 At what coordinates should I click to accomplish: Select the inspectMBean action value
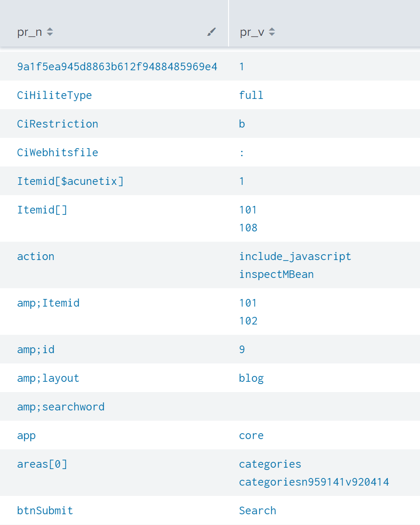click(x=276, y=274)
